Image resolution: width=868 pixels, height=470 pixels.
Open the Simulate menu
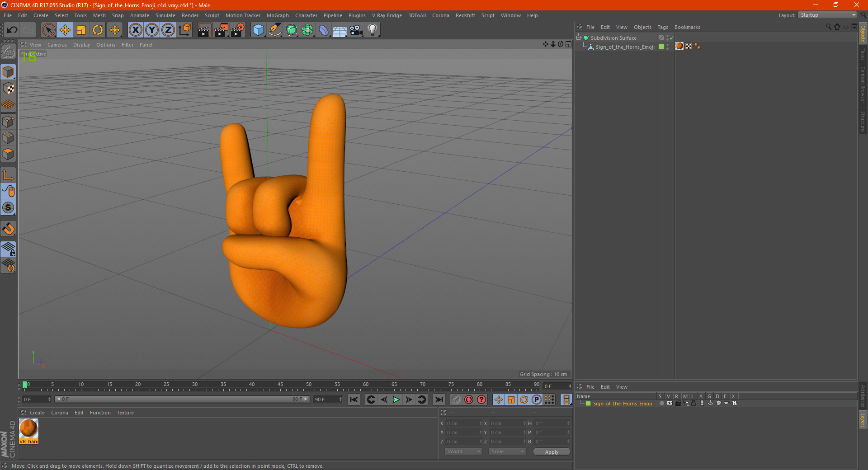(x=165, y=15)
